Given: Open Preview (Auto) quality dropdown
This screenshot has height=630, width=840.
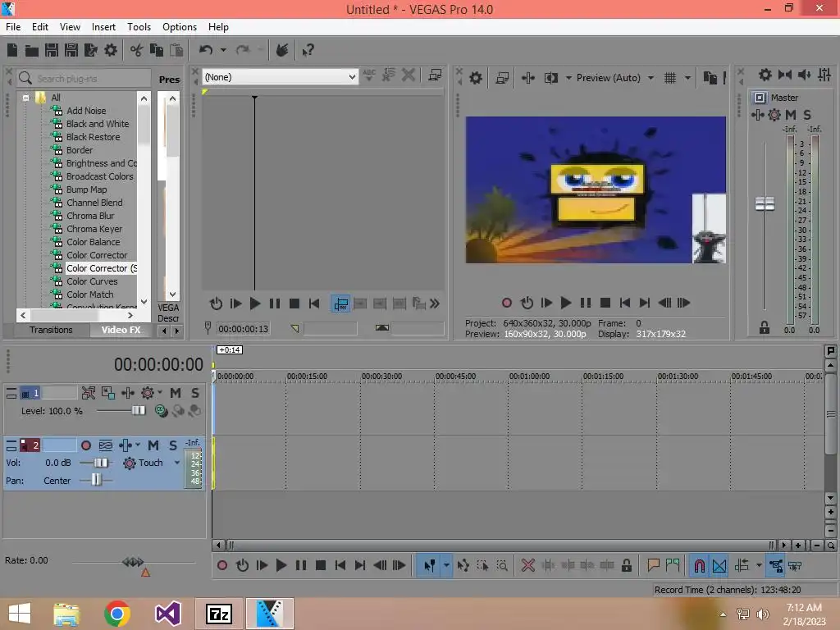Looking at the screenshot, I should (x=651, y=78).
